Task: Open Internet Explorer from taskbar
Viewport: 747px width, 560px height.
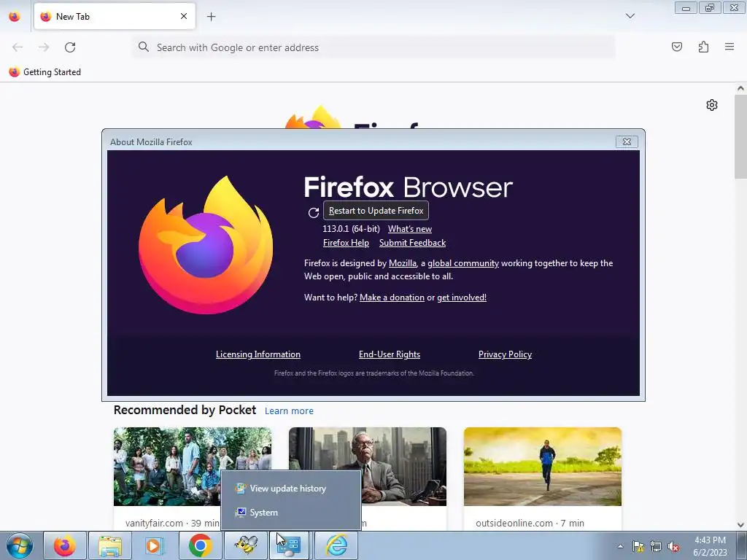Action: pos(336,545)
